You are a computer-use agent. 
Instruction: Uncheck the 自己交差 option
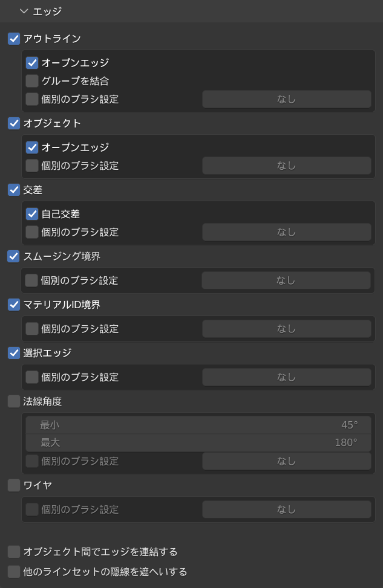(x=32, y=214)
